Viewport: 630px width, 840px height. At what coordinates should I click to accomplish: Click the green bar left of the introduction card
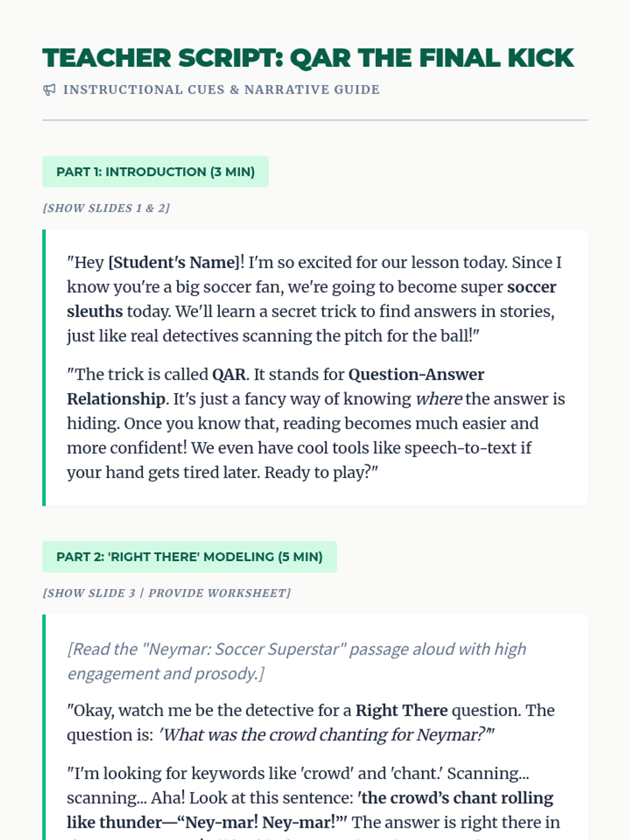pyautogui.click(x=44, y=367)
